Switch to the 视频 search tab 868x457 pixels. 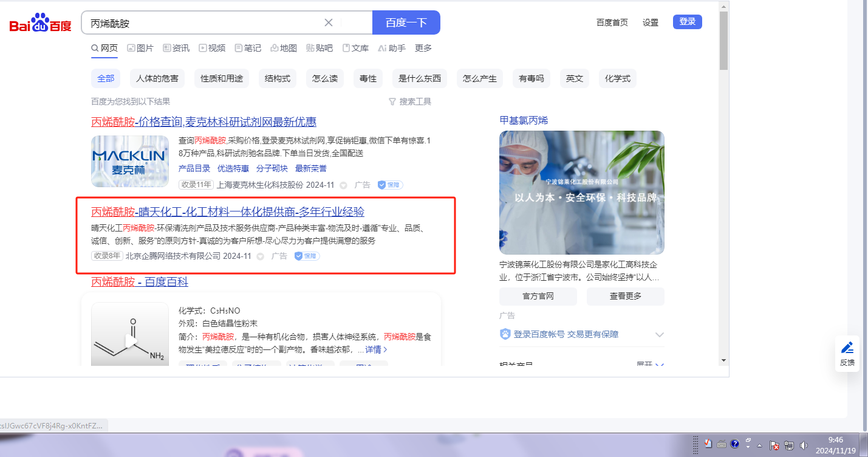(212, 48)
